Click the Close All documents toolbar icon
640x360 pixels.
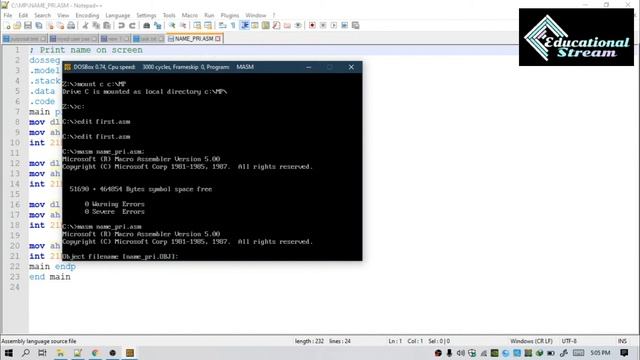(x=60, y=25)
